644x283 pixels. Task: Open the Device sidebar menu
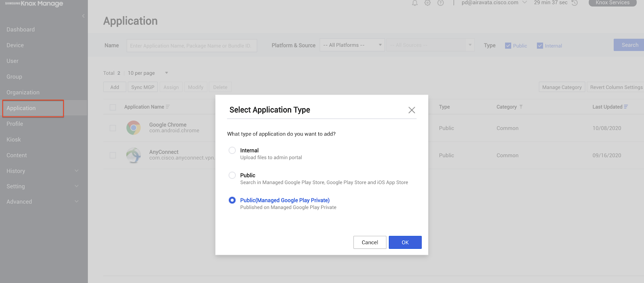coord(15,45)
